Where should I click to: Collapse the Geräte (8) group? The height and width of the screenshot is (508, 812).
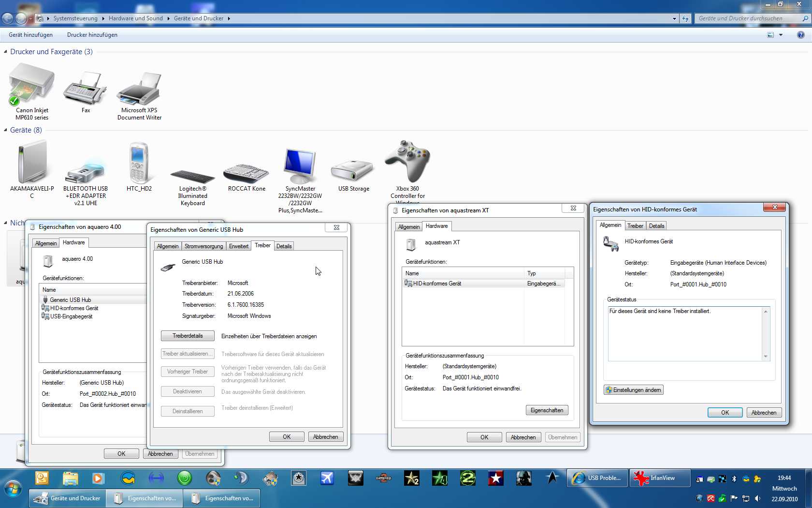click(5, 130)
